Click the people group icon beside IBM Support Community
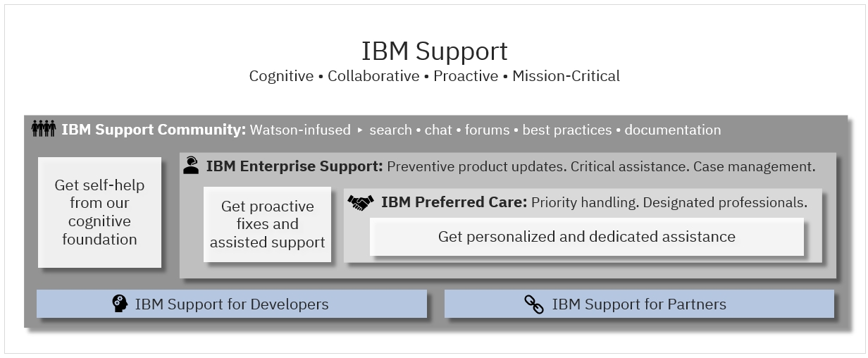The width and height of the screenshot is (868, 358). (44, 129)
